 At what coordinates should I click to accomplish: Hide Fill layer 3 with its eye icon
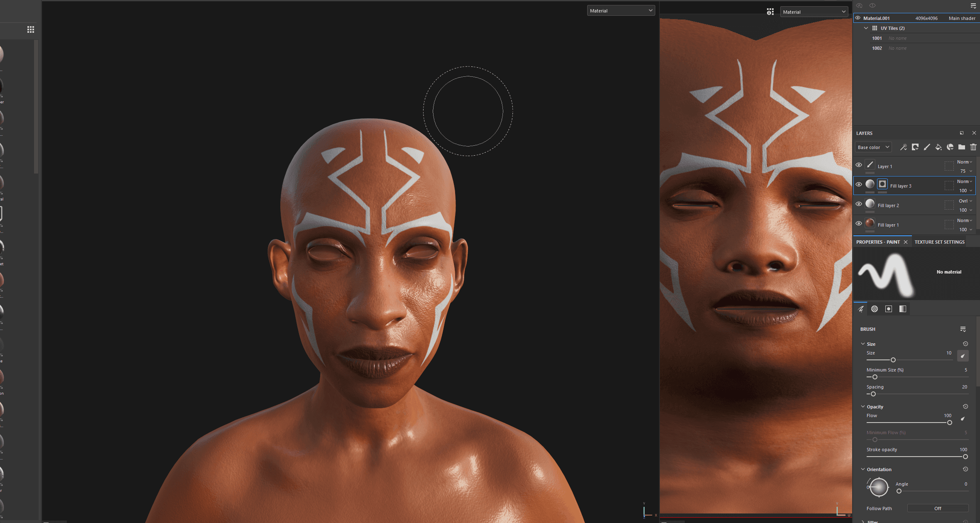[859, 184]
